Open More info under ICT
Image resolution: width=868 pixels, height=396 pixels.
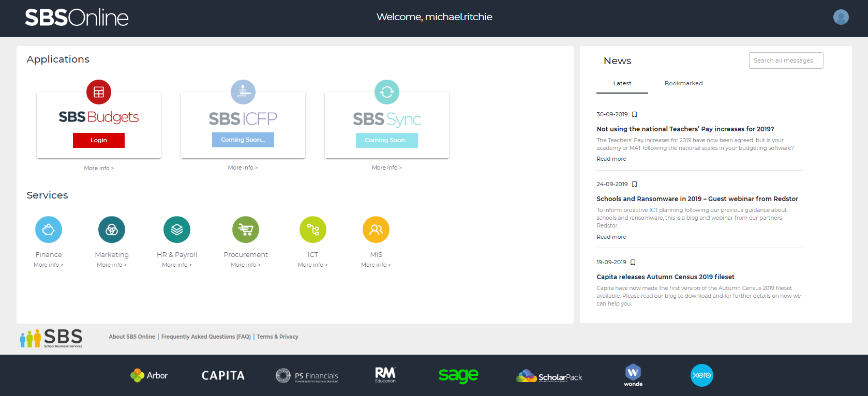pyautogui.click(x=313, y=265)
